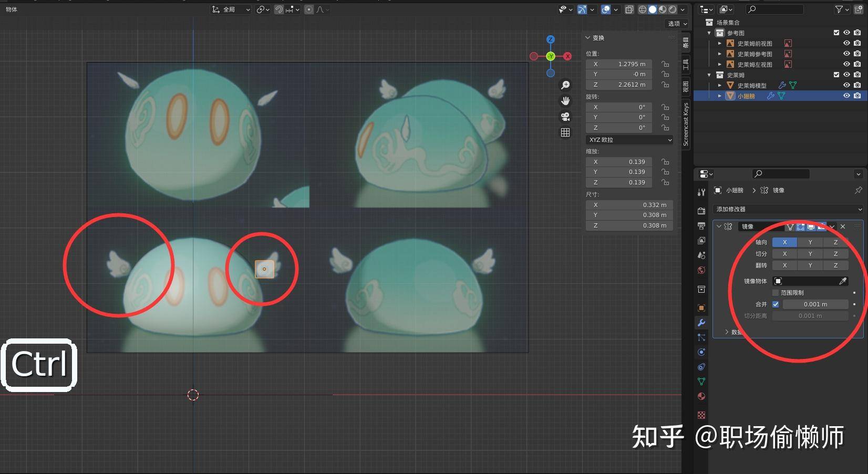Screen dimensions: 868x474
Task: Click the eyedropper in mirror object field
Action: click(x=843, y=281)
